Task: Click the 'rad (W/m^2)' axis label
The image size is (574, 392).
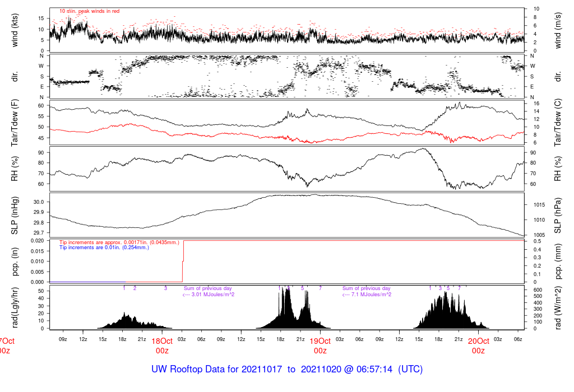Action: point(558,307)
